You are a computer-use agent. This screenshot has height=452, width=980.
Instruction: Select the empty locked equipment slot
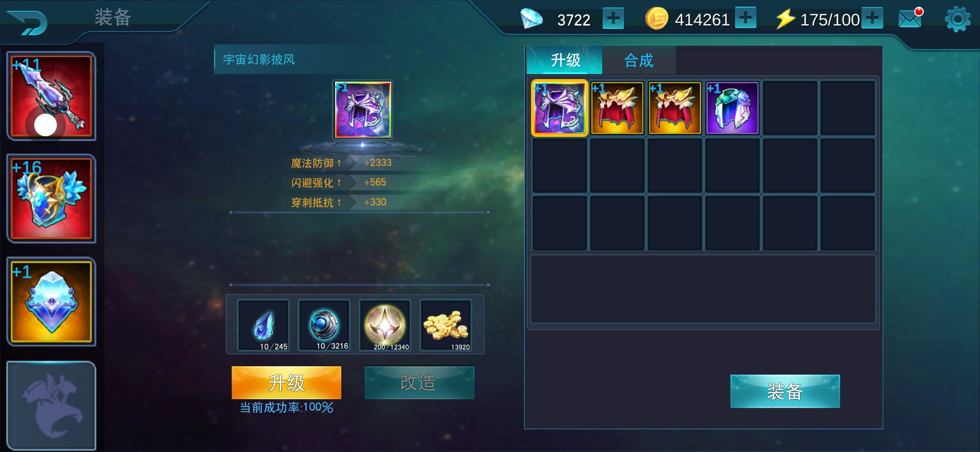[x=52, y=405]
